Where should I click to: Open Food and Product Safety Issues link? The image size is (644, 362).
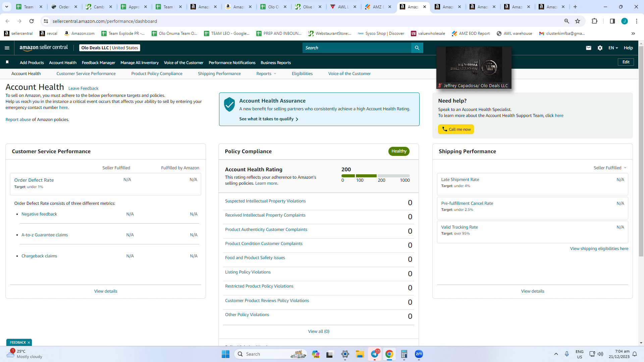coord(255,258)
